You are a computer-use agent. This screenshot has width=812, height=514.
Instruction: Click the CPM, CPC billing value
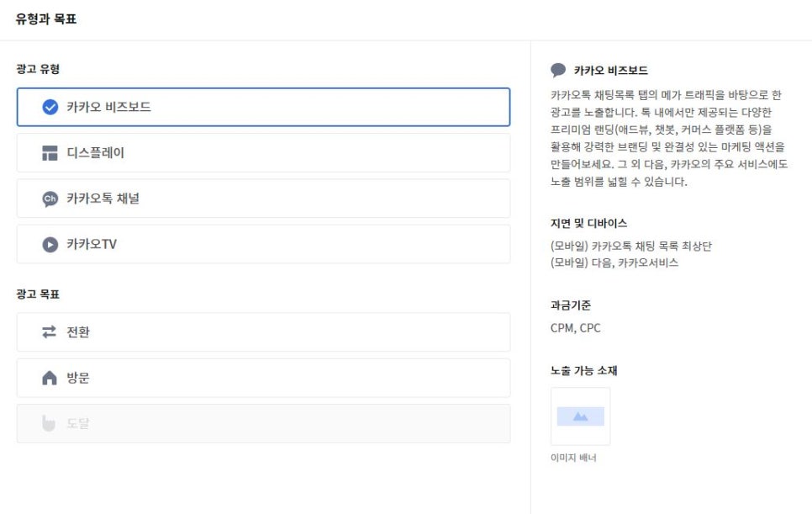(x=575, y=328)
